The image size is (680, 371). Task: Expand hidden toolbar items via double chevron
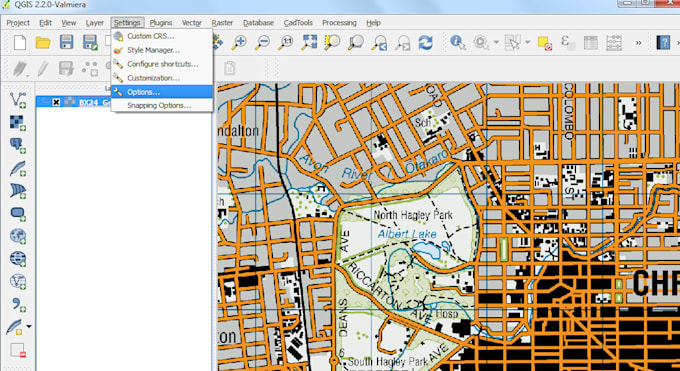(638, 43)
